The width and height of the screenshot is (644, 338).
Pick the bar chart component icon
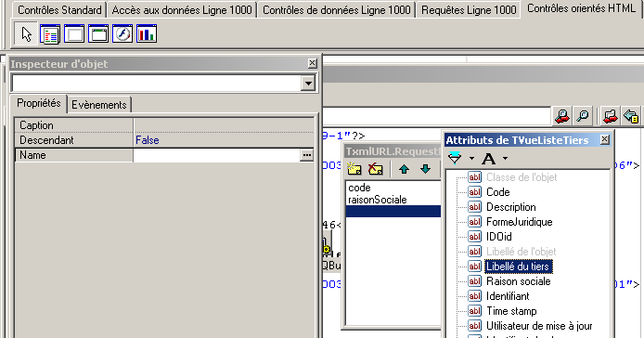(x=147, y=33)
